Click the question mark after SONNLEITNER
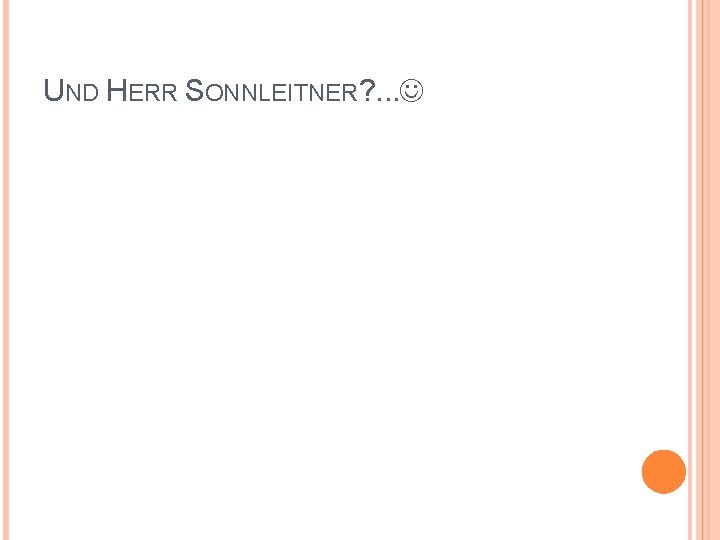The width and height of the screenshot is (720, 540). tap(366, 93)
